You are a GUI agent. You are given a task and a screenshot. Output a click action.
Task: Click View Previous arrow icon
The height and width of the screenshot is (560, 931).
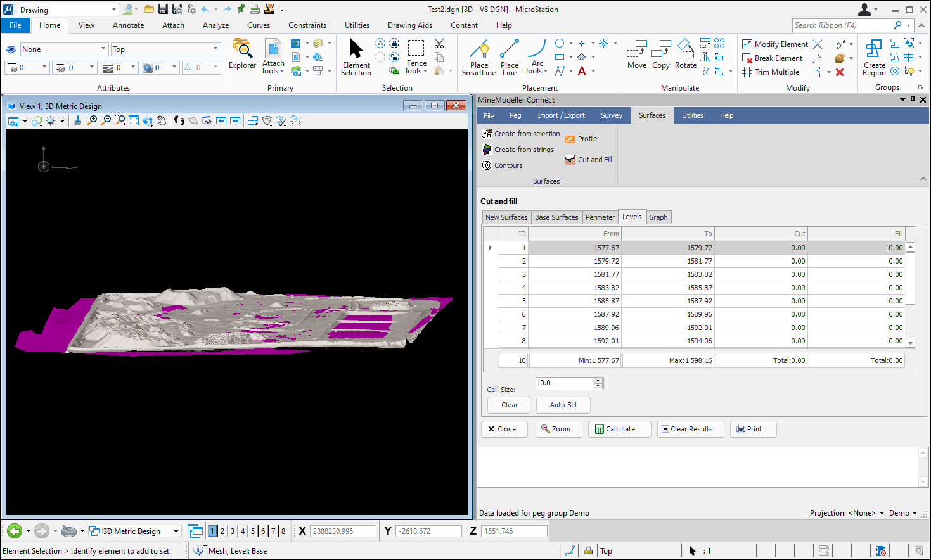(x=221, y=120)
